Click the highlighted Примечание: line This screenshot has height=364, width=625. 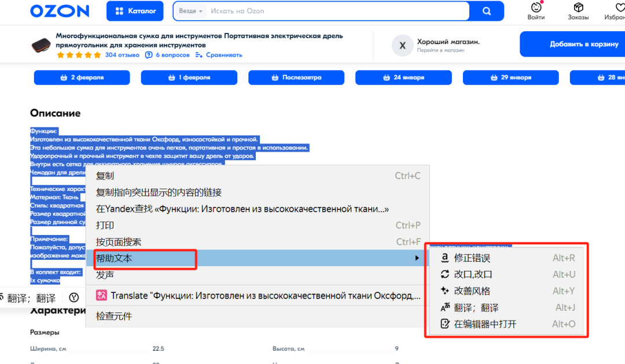coord(49,239)
